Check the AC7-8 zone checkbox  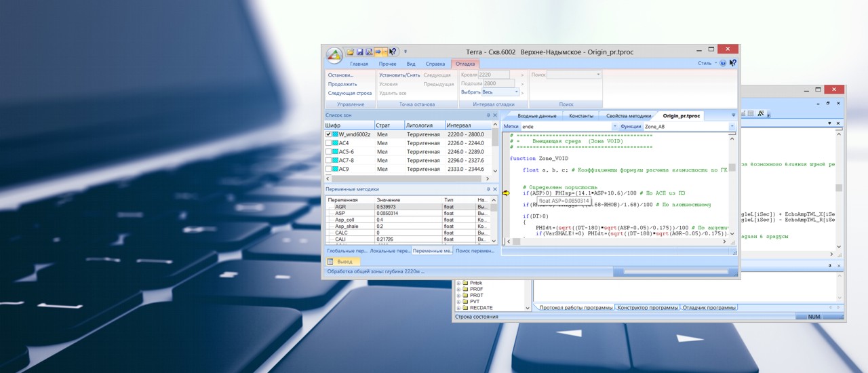click(x=329, y=161)
